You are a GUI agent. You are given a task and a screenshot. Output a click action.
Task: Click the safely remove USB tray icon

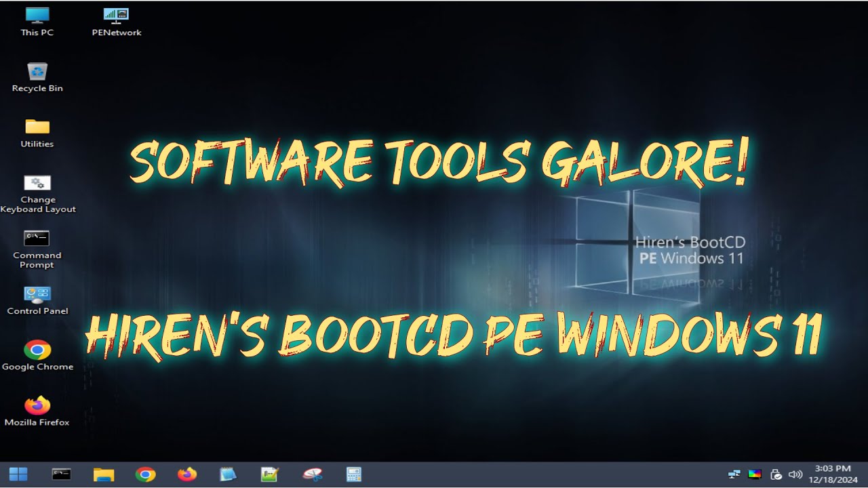click(776, 474)
